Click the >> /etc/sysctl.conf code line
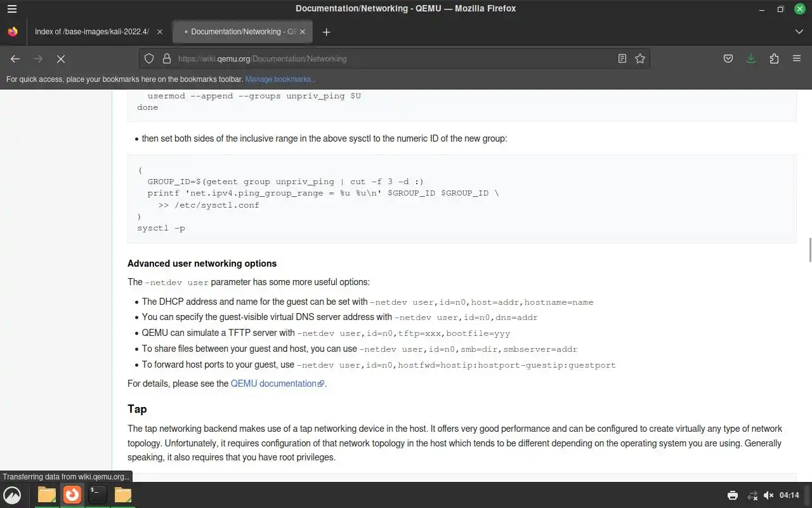Image resolution: width=812 pixels, height=508 pixels. click(209, 205)
